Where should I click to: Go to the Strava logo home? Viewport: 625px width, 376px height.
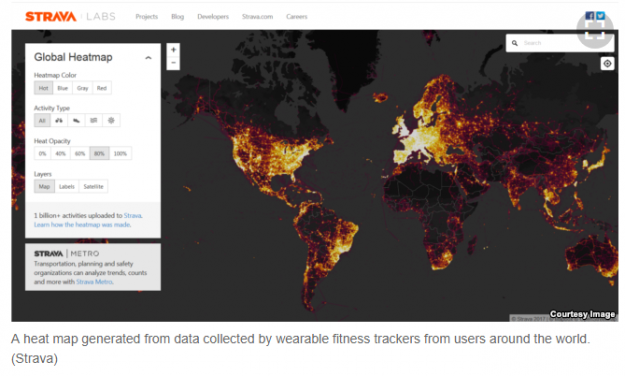(x=51, y=17)
